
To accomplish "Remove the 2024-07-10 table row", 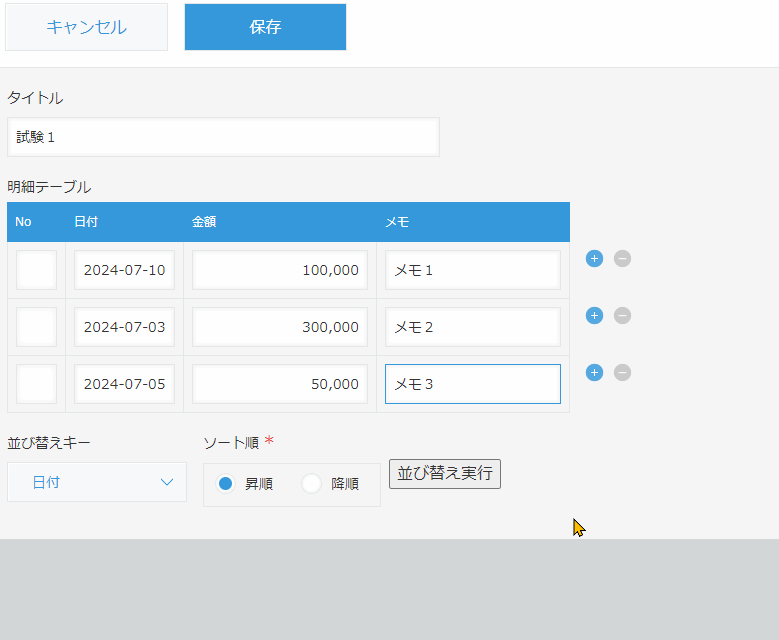I will coord(622,259).
